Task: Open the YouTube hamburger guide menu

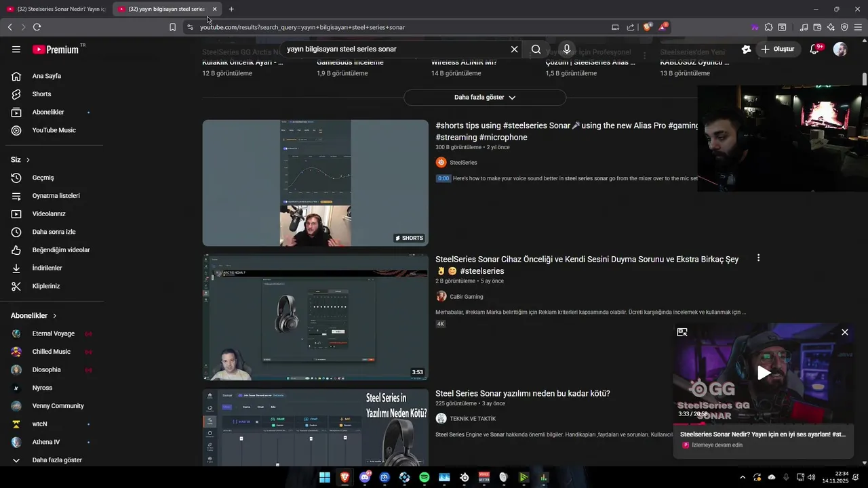Action: 16,49
